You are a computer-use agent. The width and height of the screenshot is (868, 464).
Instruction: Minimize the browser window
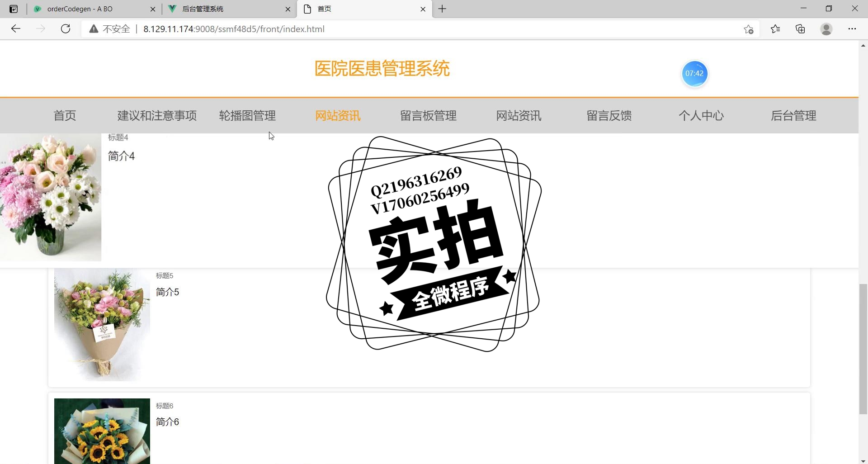(x=803, y=9)
